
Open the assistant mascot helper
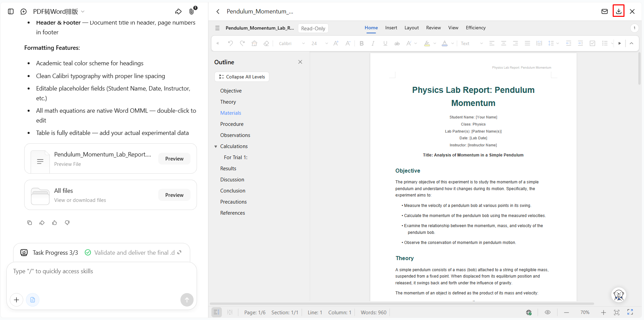(619, 295)
